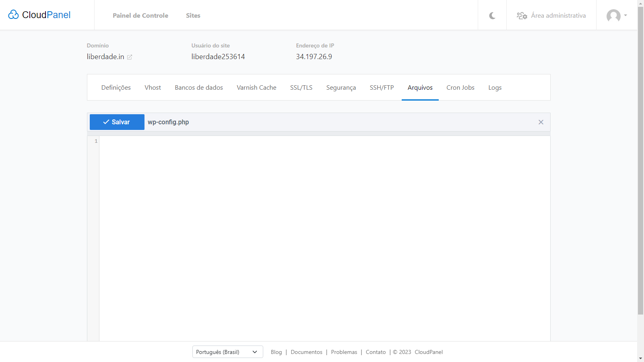The image size is (644, 362).
Task: Open the Área administrativa settings icon
Action: pyautogui.click(x=522, y=16)
